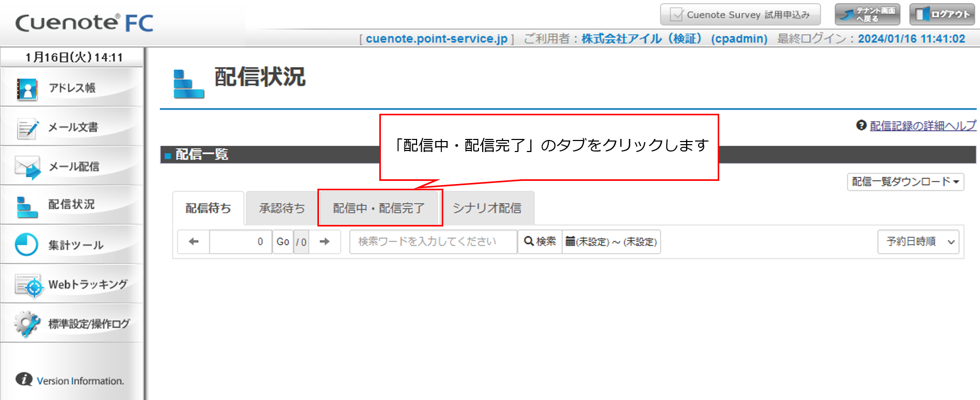The width and height of the screenshot is (980, 400).
Task: Open the 標準設定/操作ログ gear icon
Action: pyautogui.click(x=27, y=324)
